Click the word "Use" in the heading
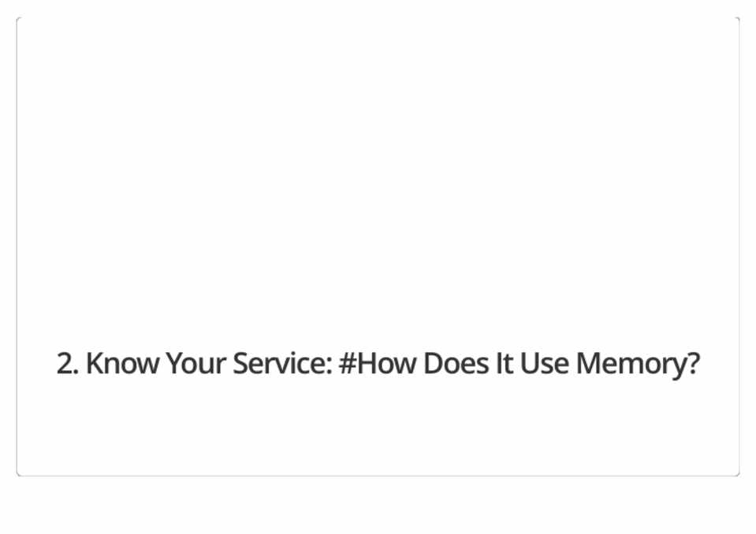This screenshot has height=534, width=756. click(545, 364)
